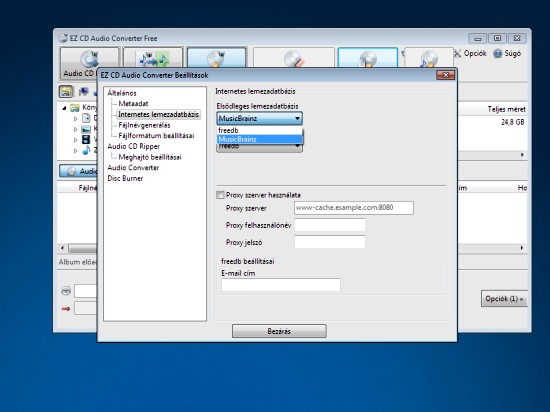Close the Beállítások dialog with red X

445,75
